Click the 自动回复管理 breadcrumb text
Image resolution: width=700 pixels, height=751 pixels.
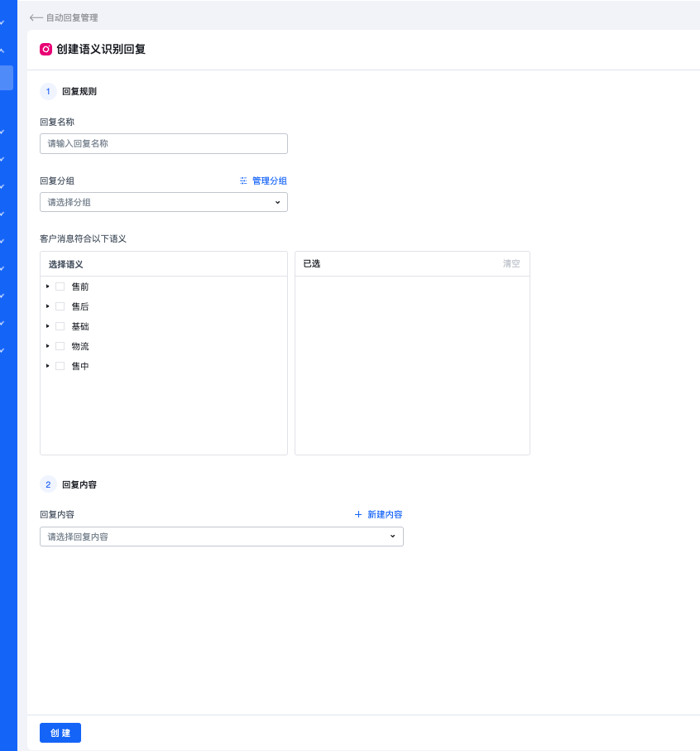click(x=72, y=17)
